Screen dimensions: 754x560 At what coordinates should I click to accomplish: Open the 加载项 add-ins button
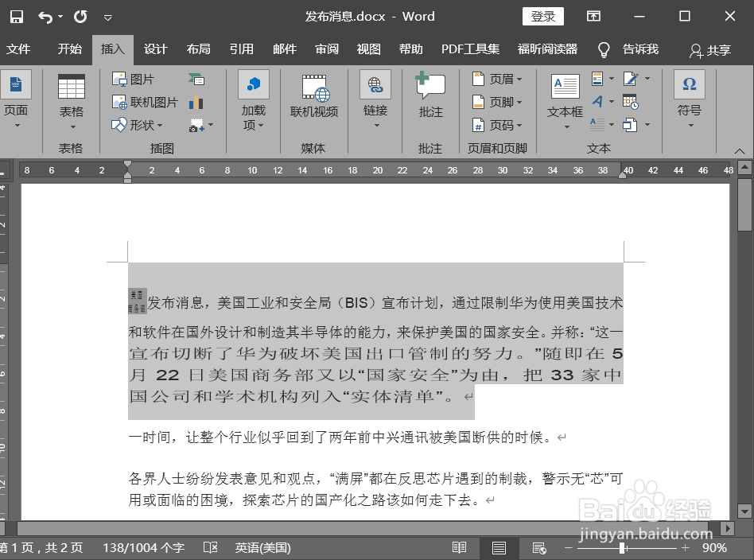[254, 100]
